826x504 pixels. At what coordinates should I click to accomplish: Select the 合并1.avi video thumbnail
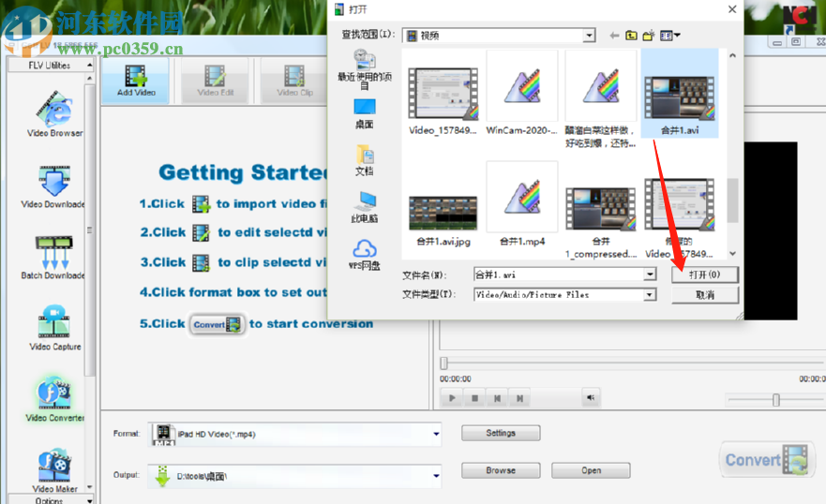680,94
